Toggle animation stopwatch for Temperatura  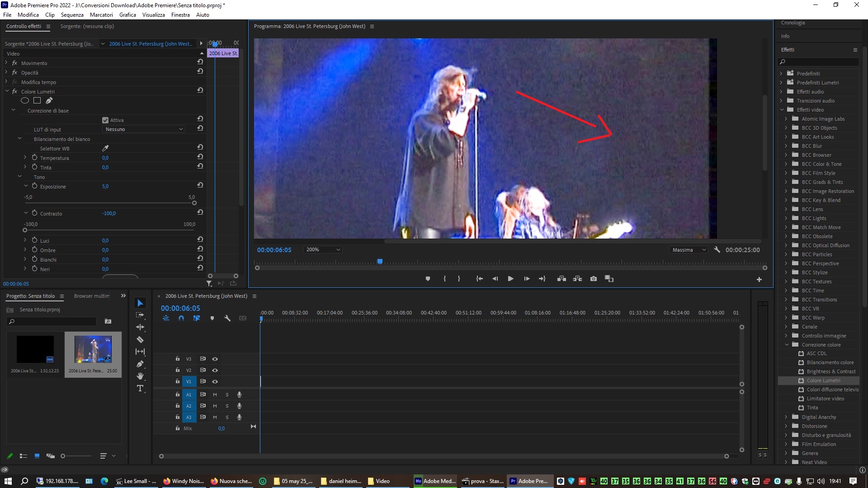(34, 158)
